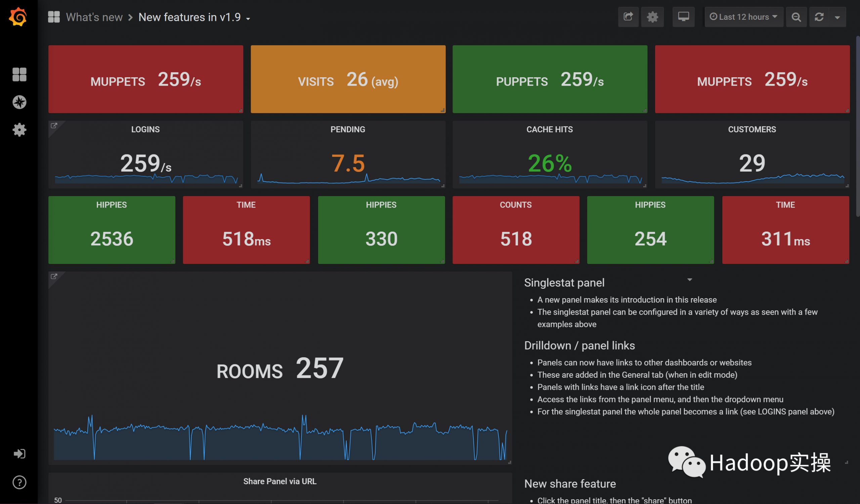Click the What's new folder link
Screen dimensions: 860x504
[x=94, y=17]
